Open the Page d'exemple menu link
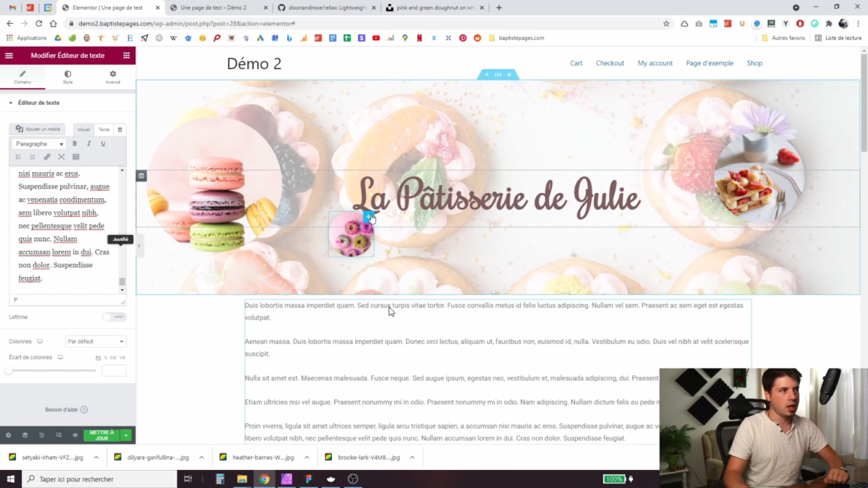The height and width of the screenshot is (488, 868). pyautogui.click(x=710, y=63)
